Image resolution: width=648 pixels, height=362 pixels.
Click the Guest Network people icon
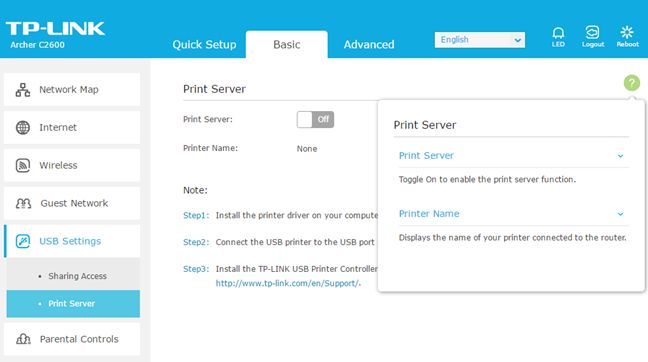click(23, 203)
